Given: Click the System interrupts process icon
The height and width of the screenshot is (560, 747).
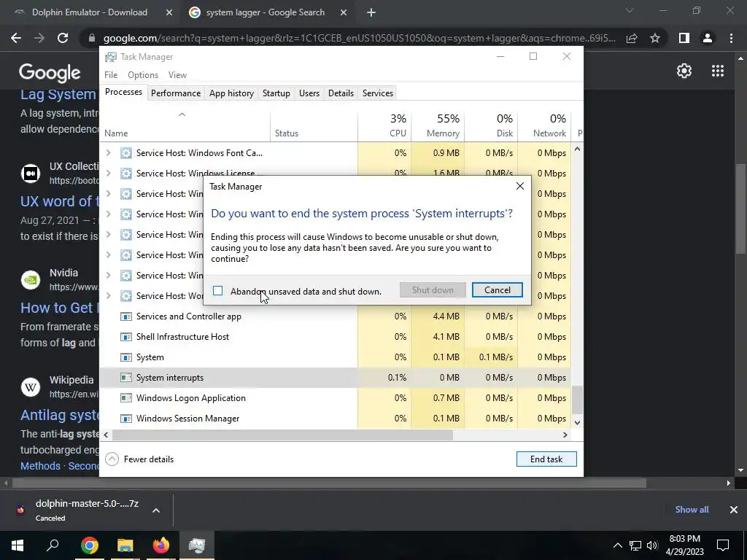Looking at the screenshot, I should click(x=125, y=378).
